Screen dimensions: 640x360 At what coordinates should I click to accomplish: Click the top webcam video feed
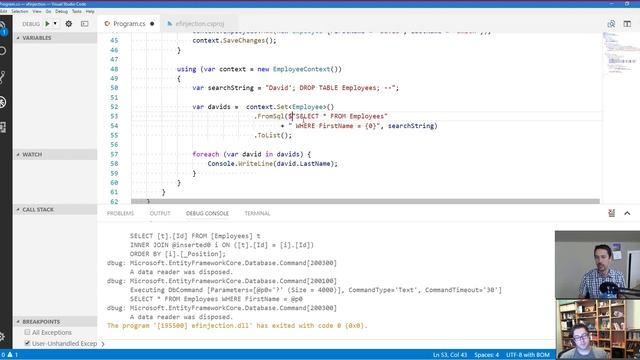(597, 264)
